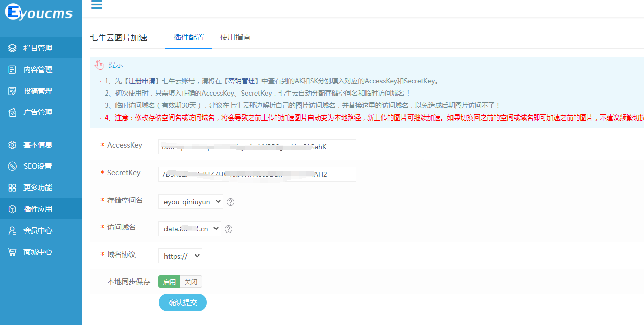Screen dimensions: 644x325
Task: Click the Eyoucms logo
Action: [39, 13]
